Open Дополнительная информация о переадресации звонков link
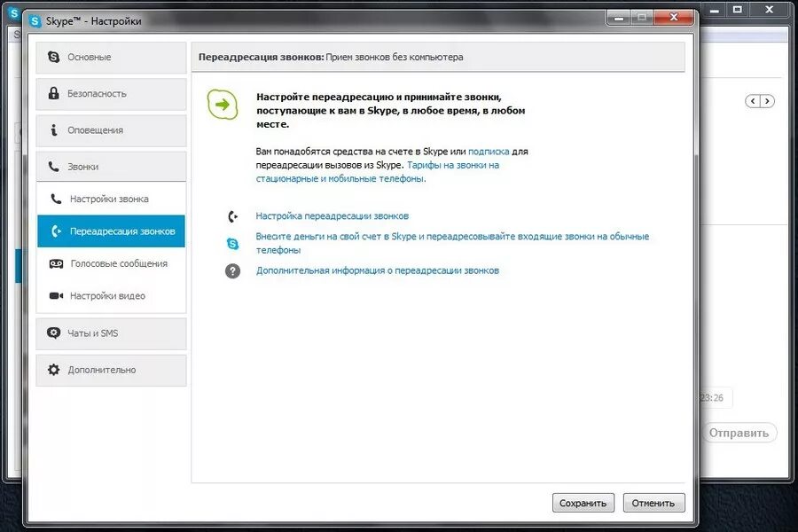This screenshot has width=798, height=532. [377, 270]
